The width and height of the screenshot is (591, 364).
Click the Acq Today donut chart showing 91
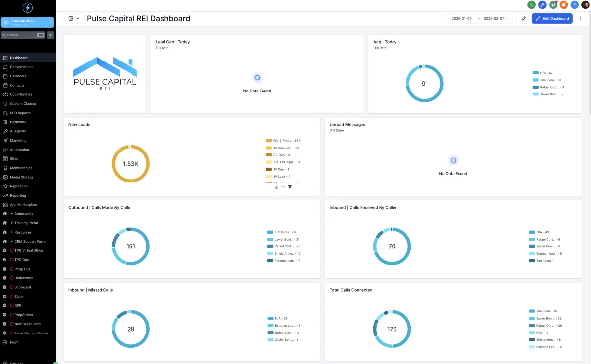click(x=425, y=84)
